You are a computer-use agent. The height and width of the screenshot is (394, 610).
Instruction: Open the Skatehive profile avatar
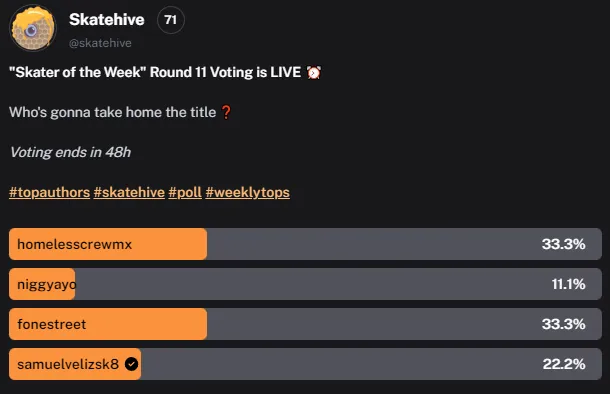point(33,28)
